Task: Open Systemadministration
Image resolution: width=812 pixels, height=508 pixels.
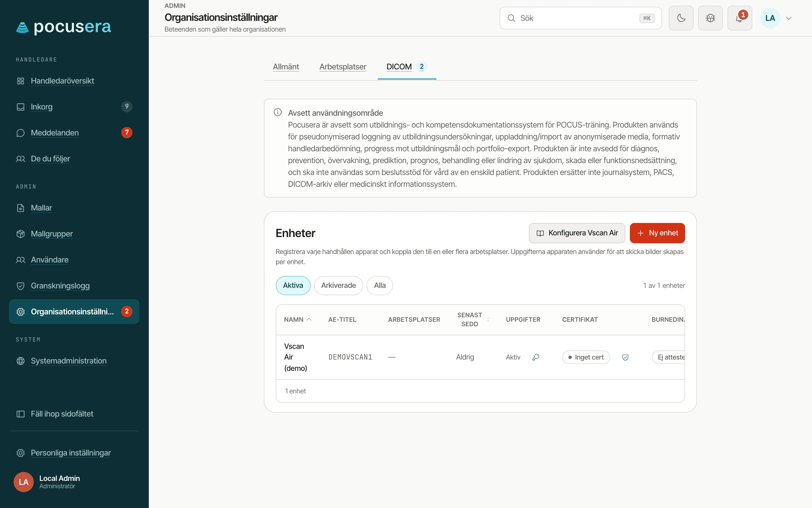Action: tap(74, 361)
